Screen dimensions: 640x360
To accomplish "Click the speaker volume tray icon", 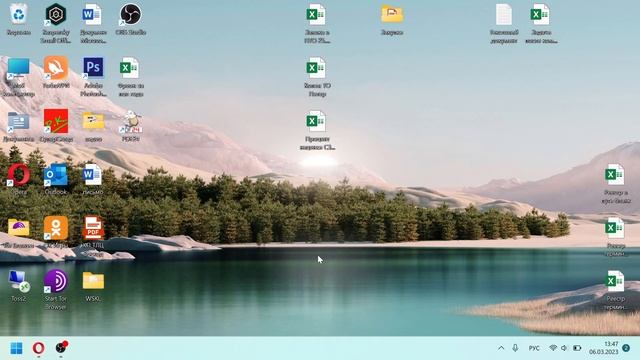I will [x=564, y=348].
